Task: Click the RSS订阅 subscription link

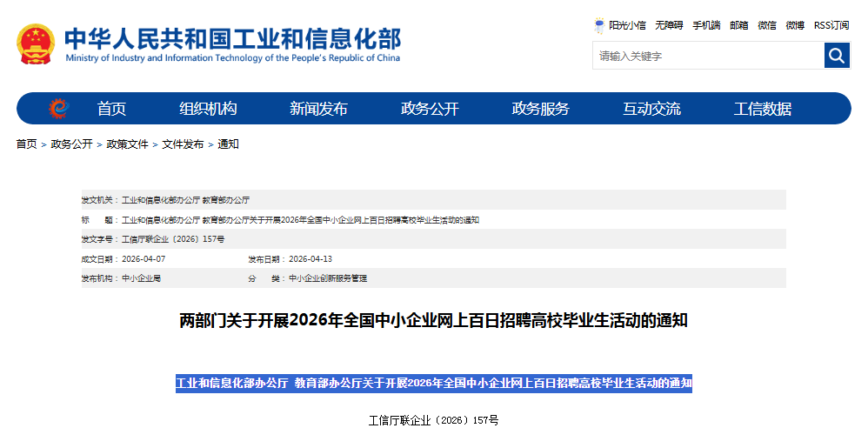Action: click(831, 25)
